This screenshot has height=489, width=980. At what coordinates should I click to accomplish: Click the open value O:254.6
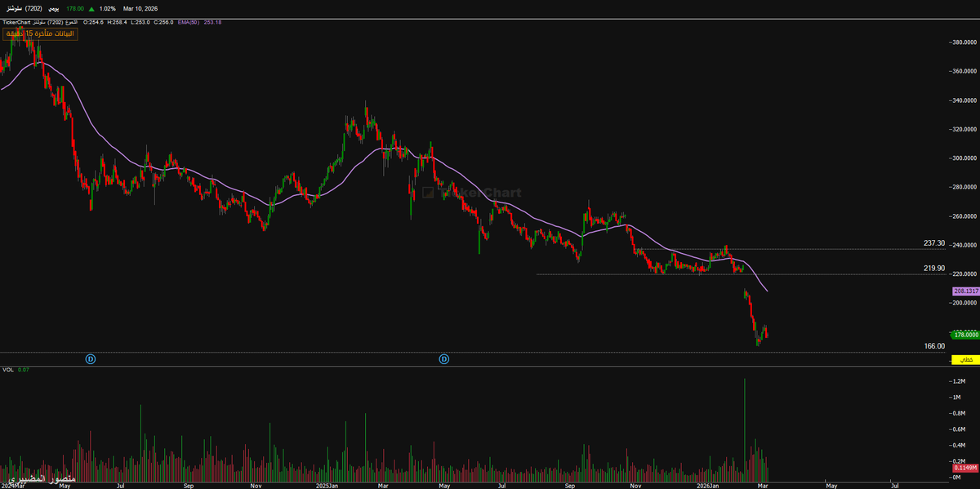[93, 22]
